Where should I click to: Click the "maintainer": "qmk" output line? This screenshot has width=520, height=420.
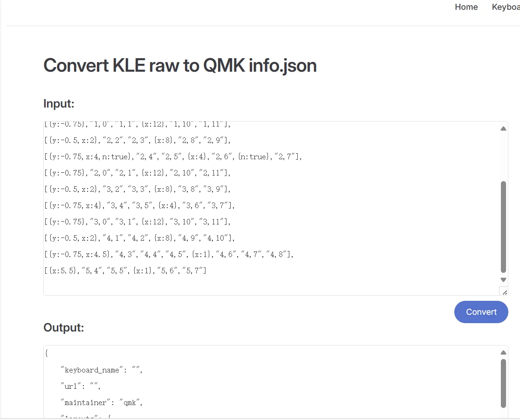point(101,402)
